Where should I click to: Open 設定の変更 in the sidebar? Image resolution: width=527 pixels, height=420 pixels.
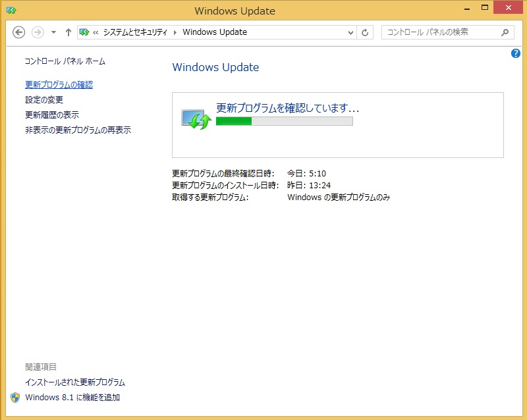44,100
